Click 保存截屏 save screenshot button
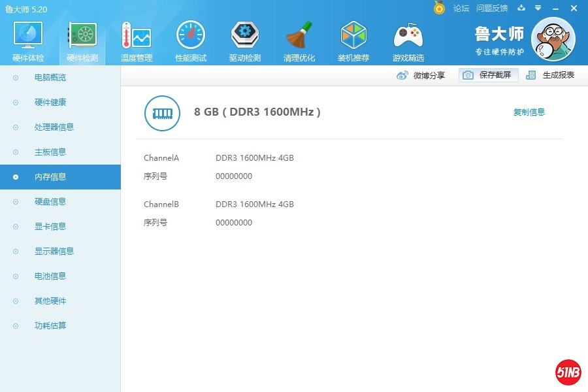This screenshot has height=392, width=588. [488, 75]
